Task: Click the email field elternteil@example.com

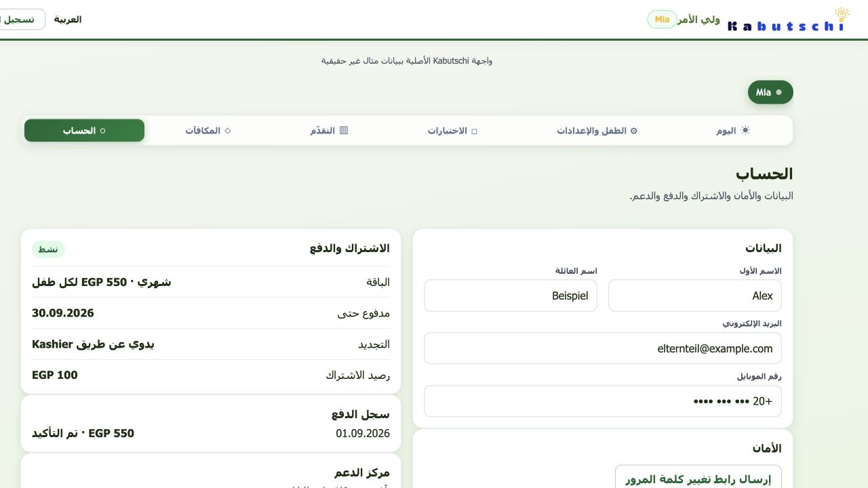Action: pyautogui.click(x=603, y=348)
